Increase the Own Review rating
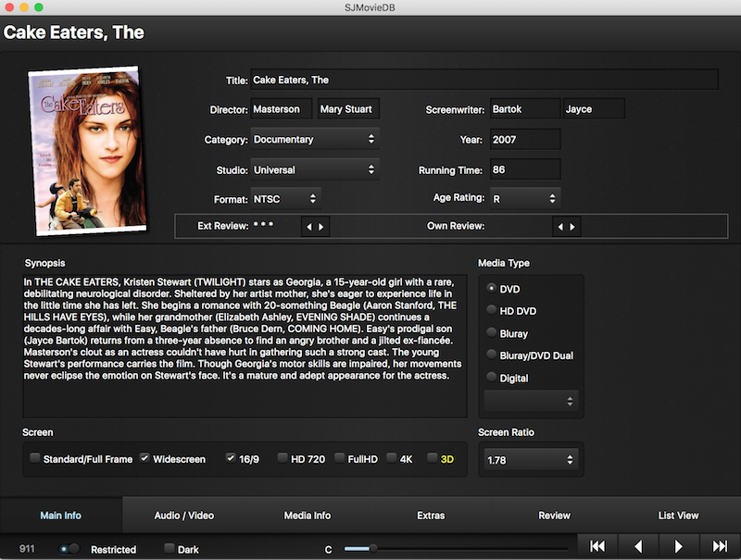741x560 pixels. [572, 227]
